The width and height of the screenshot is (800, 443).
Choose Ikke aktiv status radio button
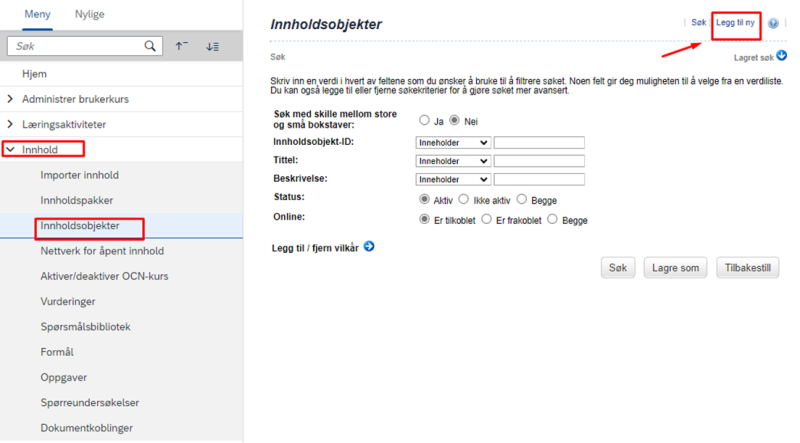click(x=463, y=199)
